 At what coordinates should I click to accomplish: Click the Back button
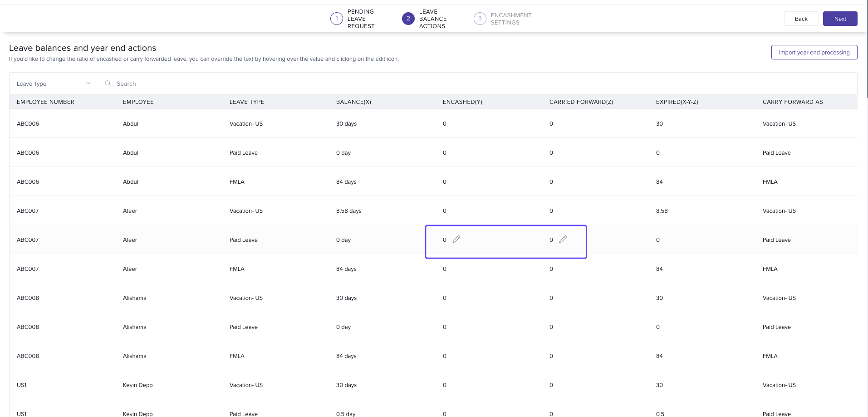point(801,19)
